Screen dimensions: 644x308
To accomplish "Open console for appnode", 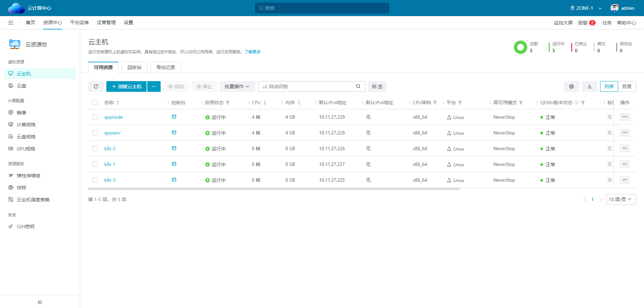I will coord(174,117).
